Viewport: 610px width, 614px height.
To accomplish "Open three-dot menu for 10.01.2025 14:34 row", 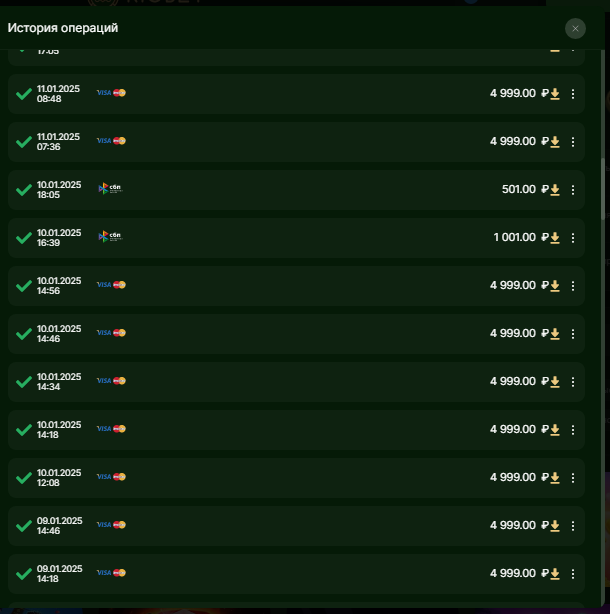I will point(573,382).
